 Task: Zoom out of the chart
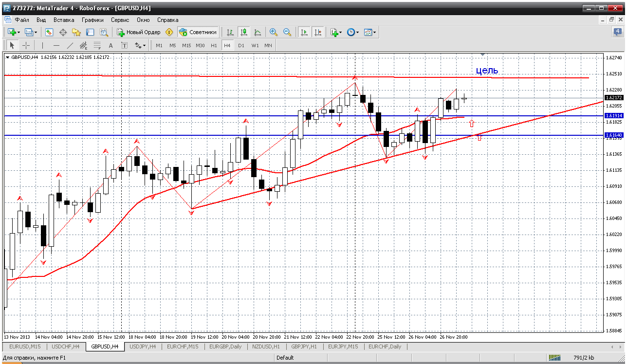click(287, 32)
